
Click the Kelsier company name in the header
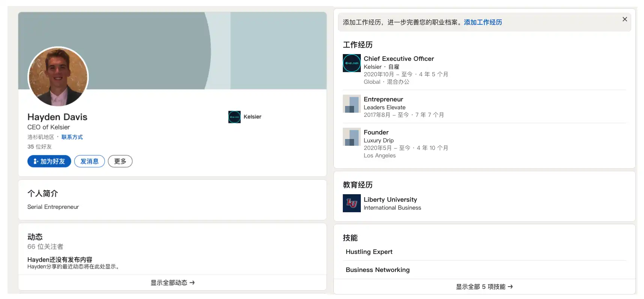pos(252,117)
